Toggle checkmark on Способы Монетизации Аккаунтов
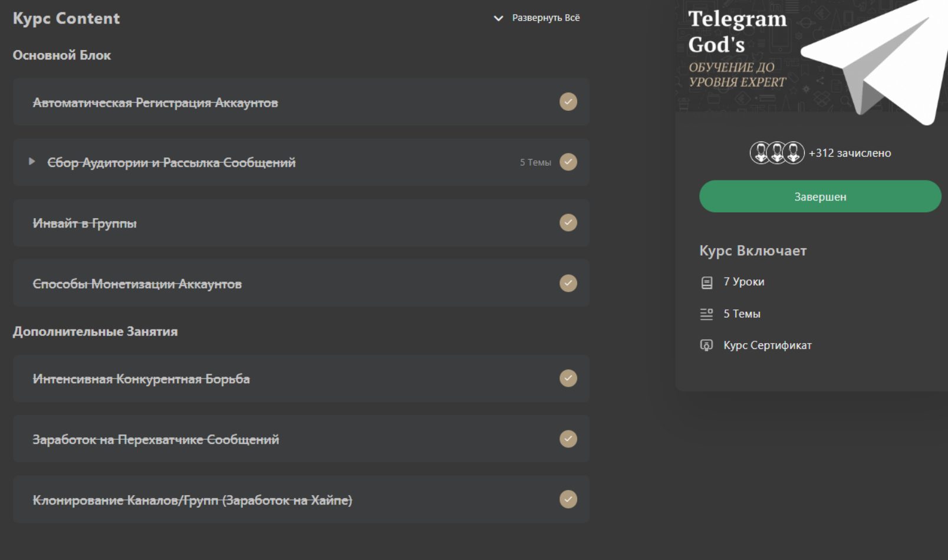Image resolution: width=948 pixels, height=560 pixels. tap(568, 284)
